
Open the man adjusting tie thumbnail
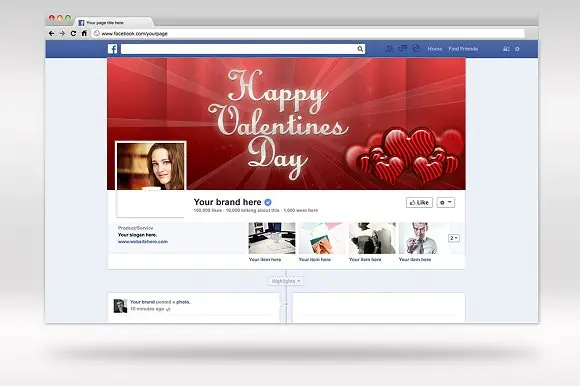pyautogui.click(x=421, y=238)
